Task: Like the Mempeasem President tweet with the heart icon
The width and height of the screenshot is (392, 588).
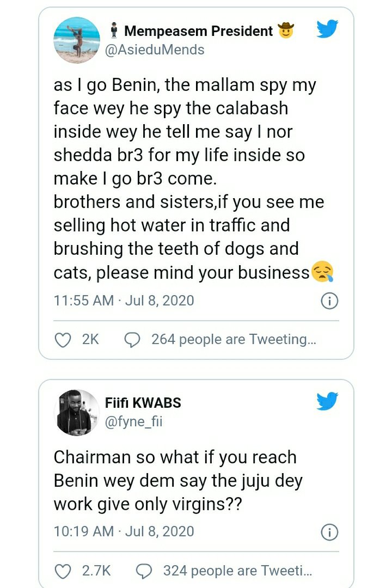Action: tap(64, 340)
